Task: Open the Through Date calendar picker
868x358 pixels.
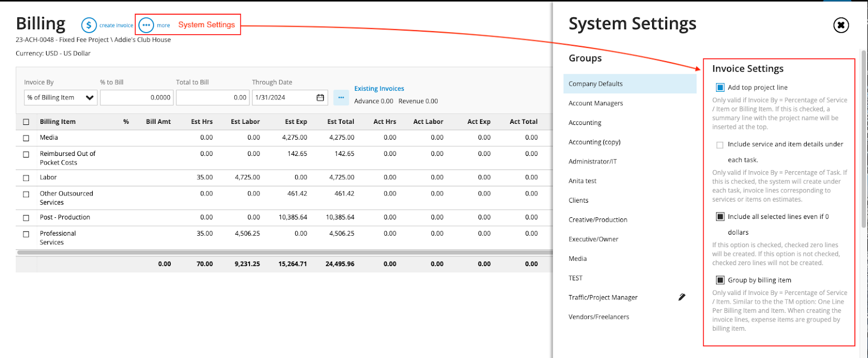Action: point(320,98)
